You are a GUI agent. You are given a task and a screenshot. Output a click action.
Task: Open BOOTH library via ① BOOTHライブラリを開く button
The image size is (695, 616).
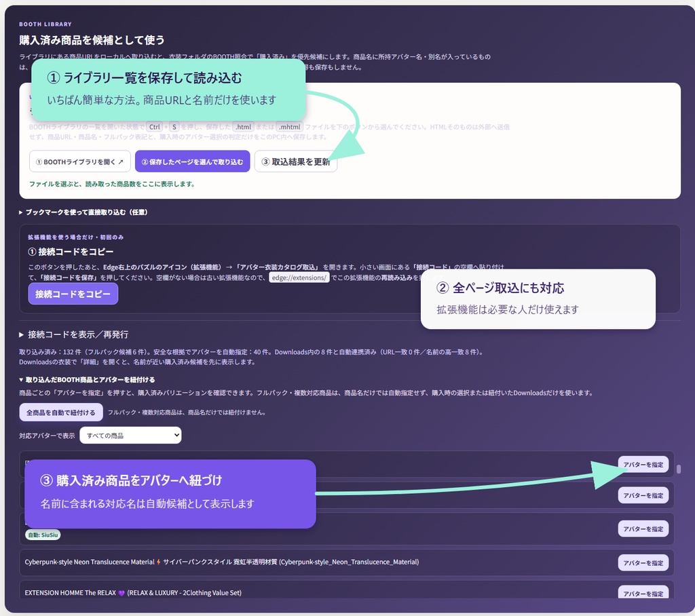(80, 161)
